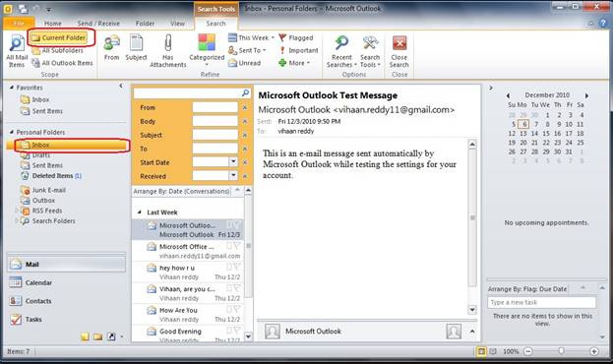Click the All Mail Items search scope icon

(x=17, y=51)
